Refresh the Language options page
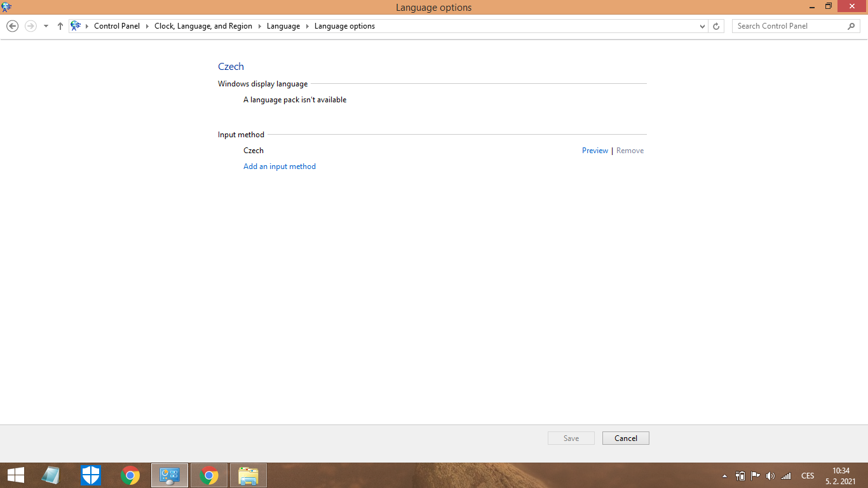The height and width of the screenshot is (488, 868). [x=716, y=26]
